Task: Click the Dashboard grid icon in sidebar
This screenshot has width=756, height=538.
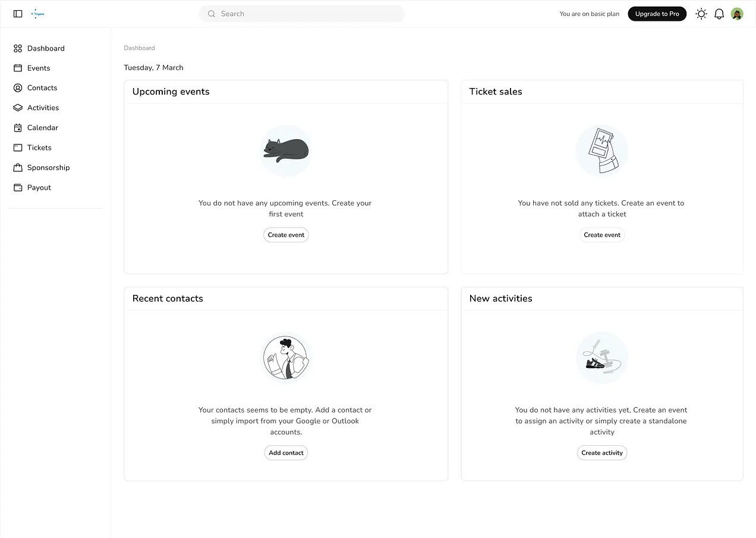Action: pos(18,48)
